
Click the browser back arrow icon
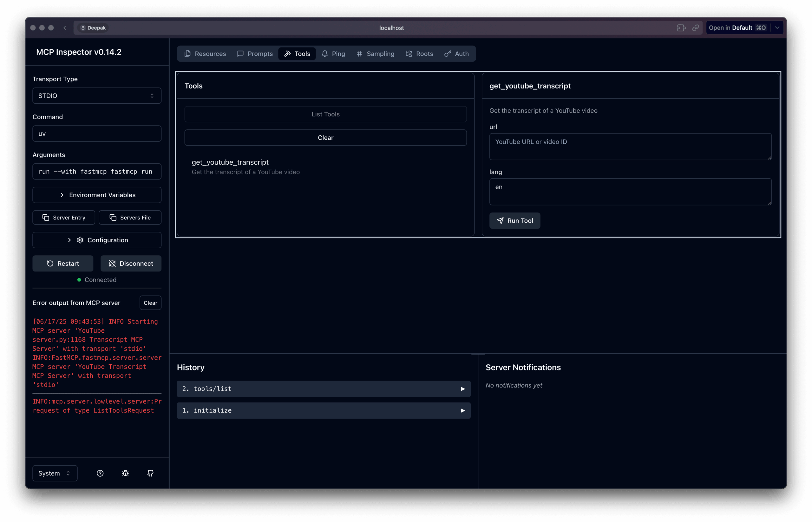pos(65,28)
